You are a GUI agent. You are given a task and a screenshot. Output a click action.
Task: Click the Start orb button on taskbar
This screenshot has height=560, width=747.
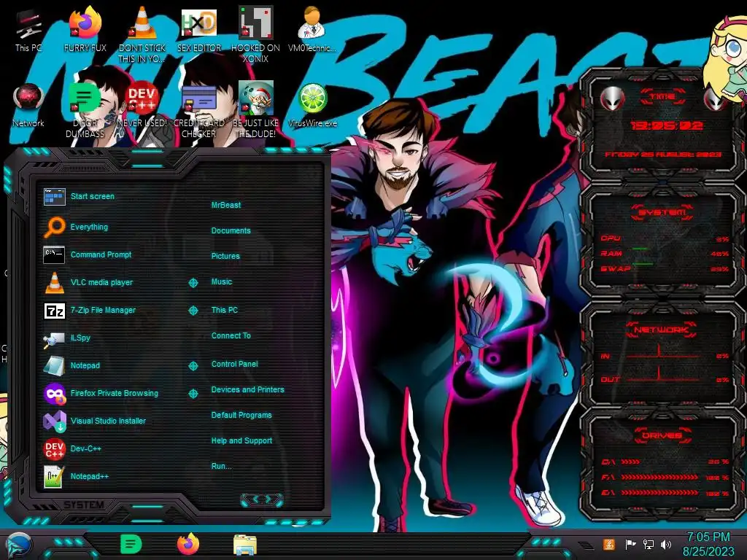pyautogui.click(x=18, y=545)
